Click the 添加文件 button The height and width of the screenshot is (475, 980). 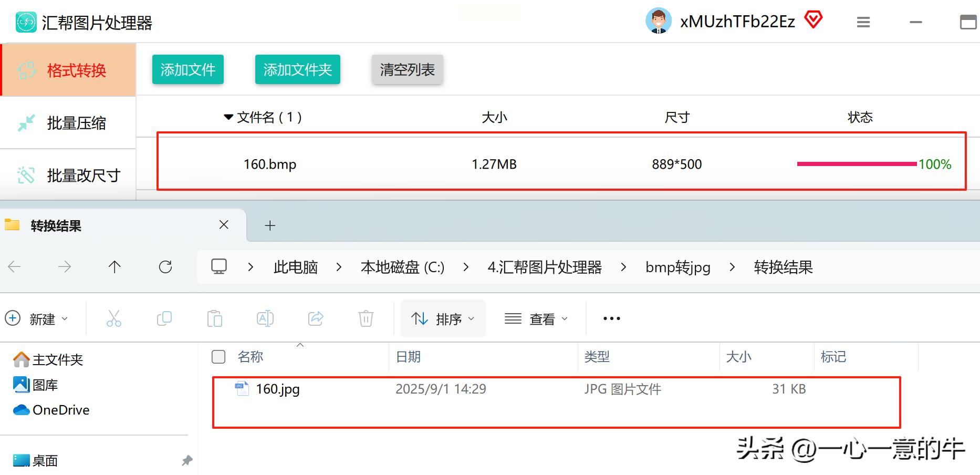[187, 69]
